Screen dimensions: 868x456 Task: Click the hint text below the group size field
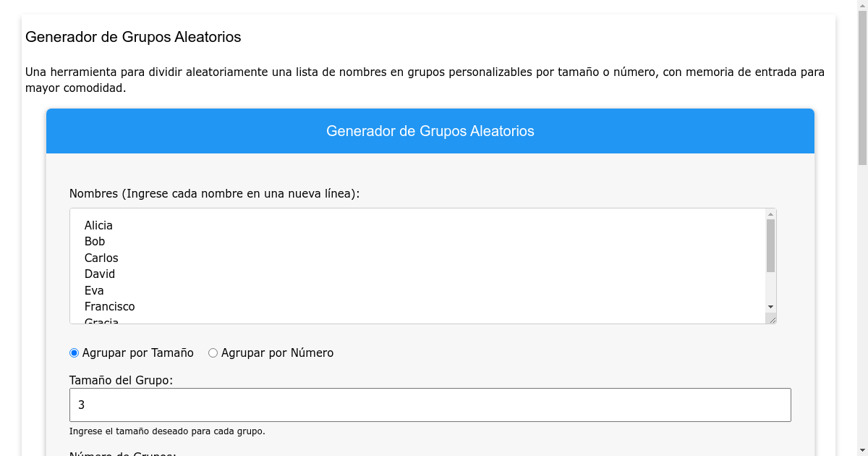[166, 431]
